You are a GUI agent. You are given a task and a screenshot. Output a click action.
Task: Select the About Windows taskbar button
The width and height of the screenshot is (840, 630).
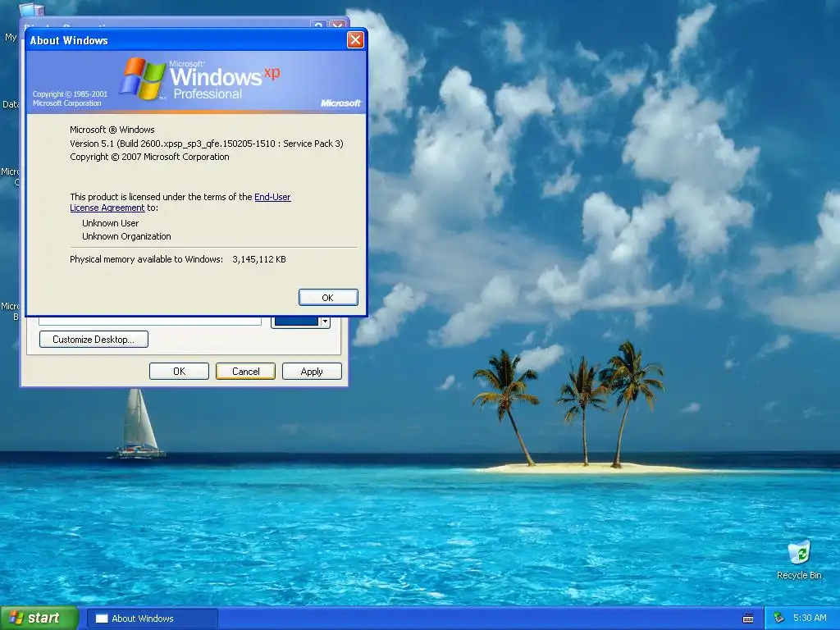[152, 619]
